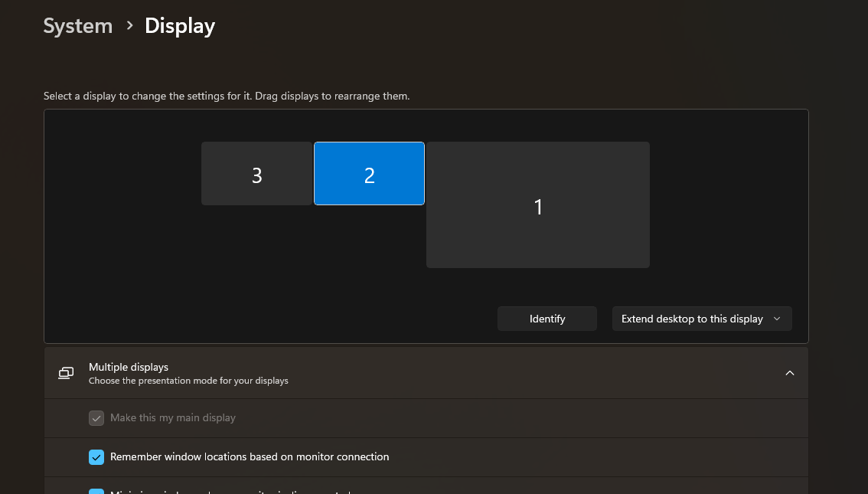Select display 3 in the arrangement
Viewport: 868px width, 494px height.
[256, 174]
